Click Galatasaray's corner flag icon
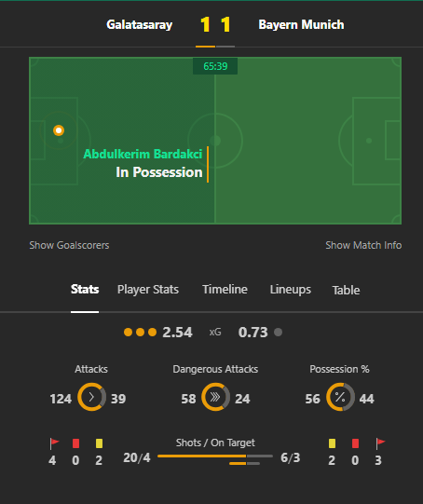Image resolution: width=423 pixels, height=504 pixels. (x=54, y=443)
